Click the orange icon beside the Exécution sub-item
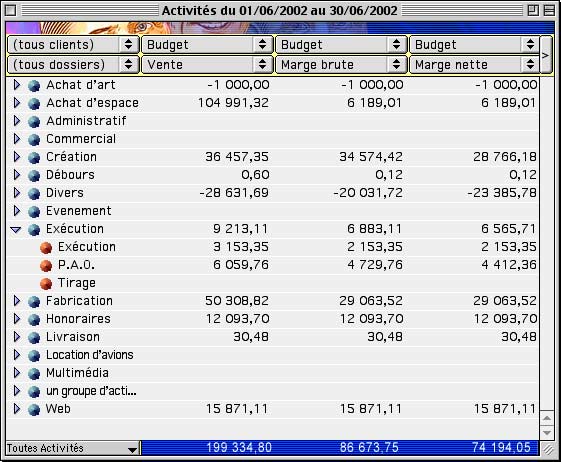The height and width of the screenshot is (462, 561). coord(46,248)
